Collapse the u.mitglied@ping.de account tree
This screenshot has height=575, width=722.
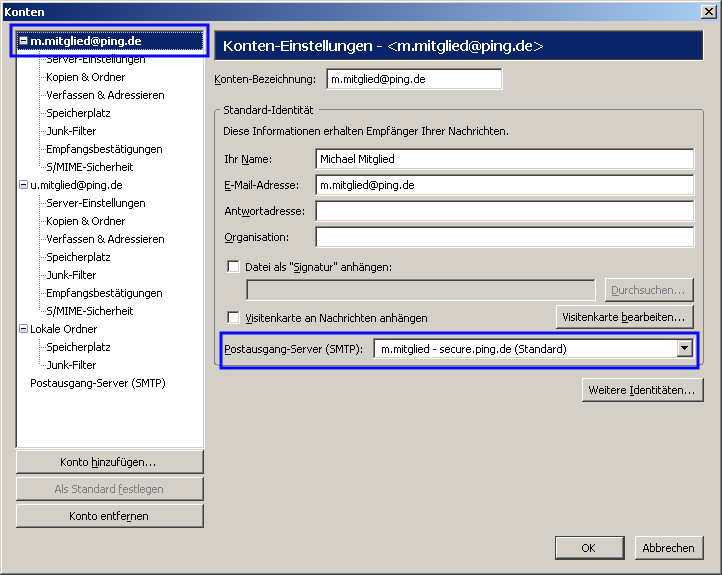[23, 185]
